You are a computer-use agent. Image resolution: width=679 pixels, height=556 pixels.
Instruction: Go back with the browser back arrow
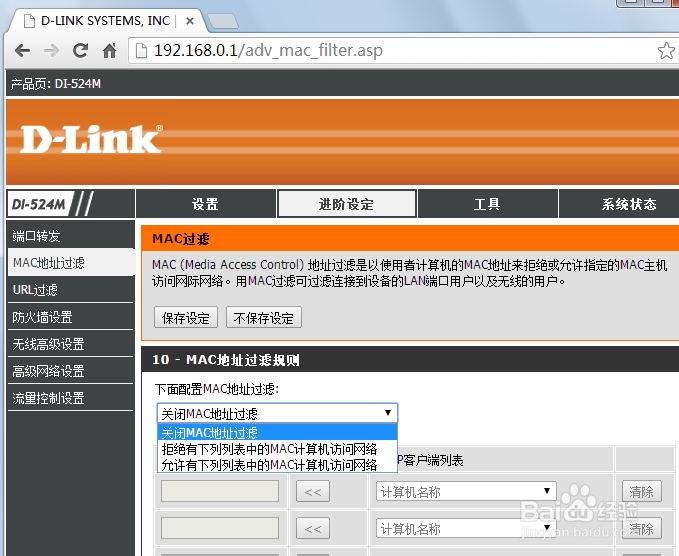click(22, 51)
